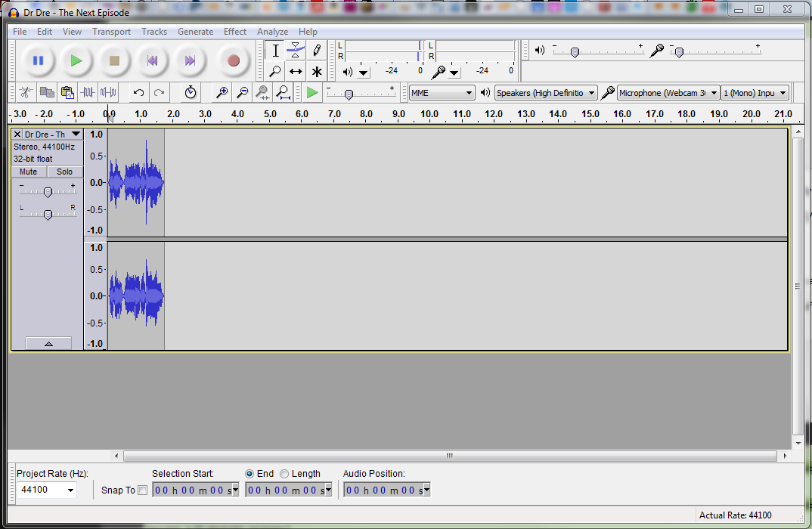The height and width of the screenshot is (529, 812).
Task: Adjust the output volume slider knob
Action: pyautogui.click(x=575, y=52)
